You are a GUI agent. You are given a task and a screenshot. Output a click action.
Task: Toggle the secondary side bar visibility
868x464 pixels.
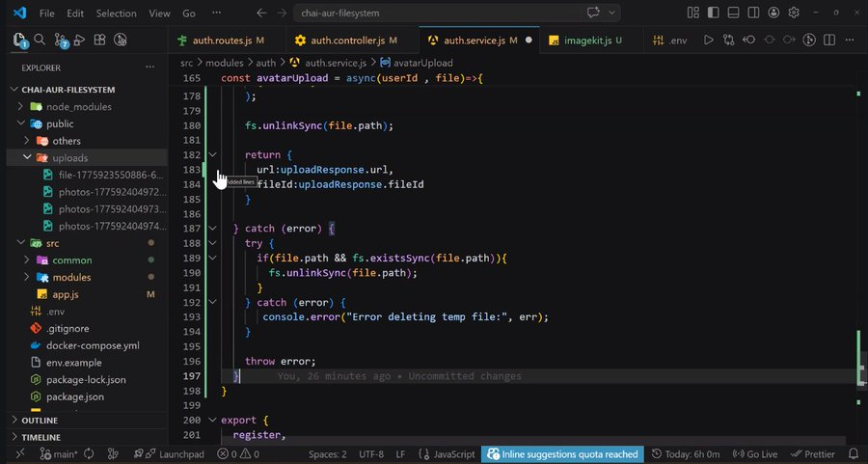tap(753, 13)
